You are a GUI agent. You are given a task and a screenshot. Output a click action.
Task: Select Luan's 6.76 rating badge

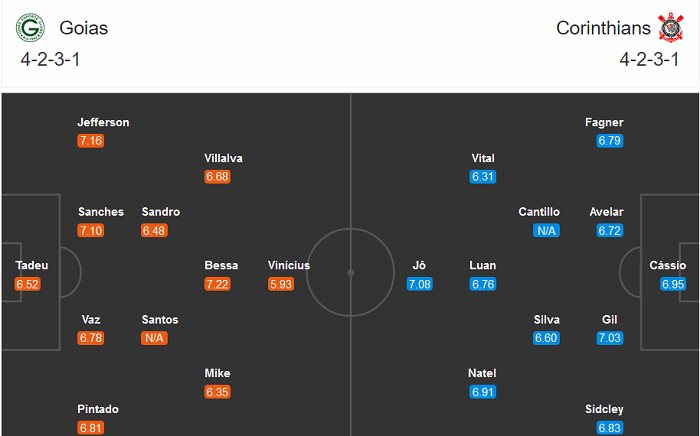tap(483, 284)
